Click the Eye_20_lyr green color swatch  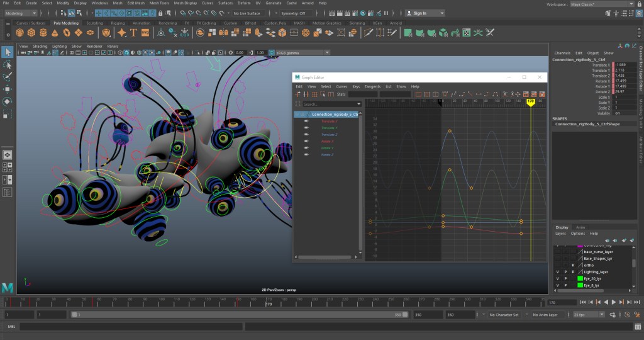(579, 278)
